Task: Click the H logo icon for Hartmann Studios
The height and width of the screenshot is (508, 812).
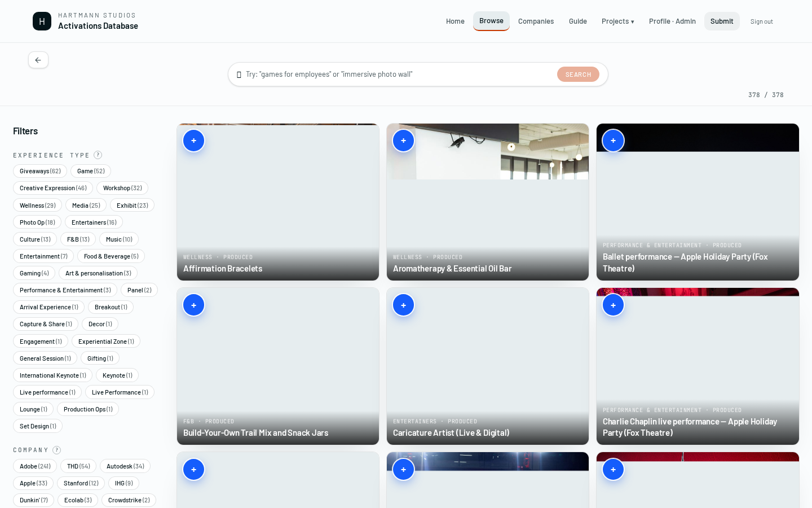Action: [x=42, y=21]
